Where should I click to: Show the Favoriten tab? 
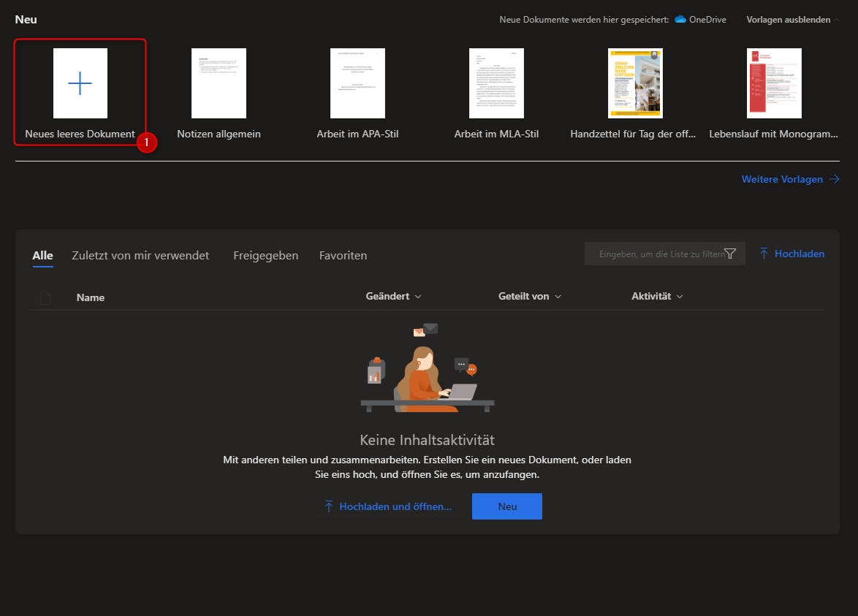(343, 256)
